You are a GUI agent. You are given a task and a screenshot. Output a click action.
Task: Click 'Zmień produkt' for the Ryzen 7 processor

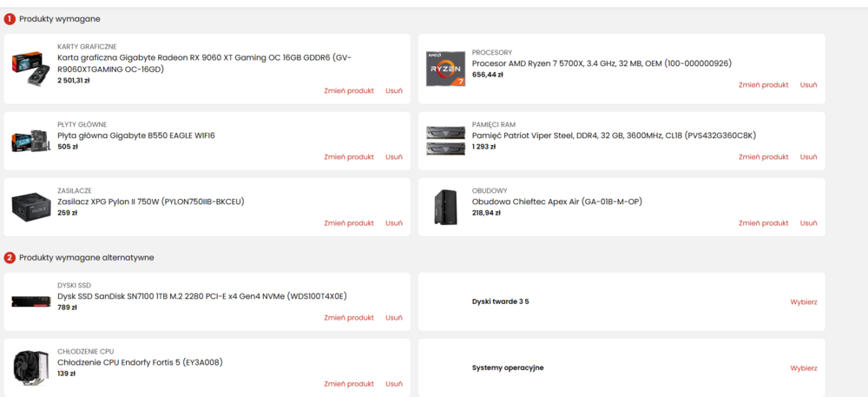coord(763,85)
